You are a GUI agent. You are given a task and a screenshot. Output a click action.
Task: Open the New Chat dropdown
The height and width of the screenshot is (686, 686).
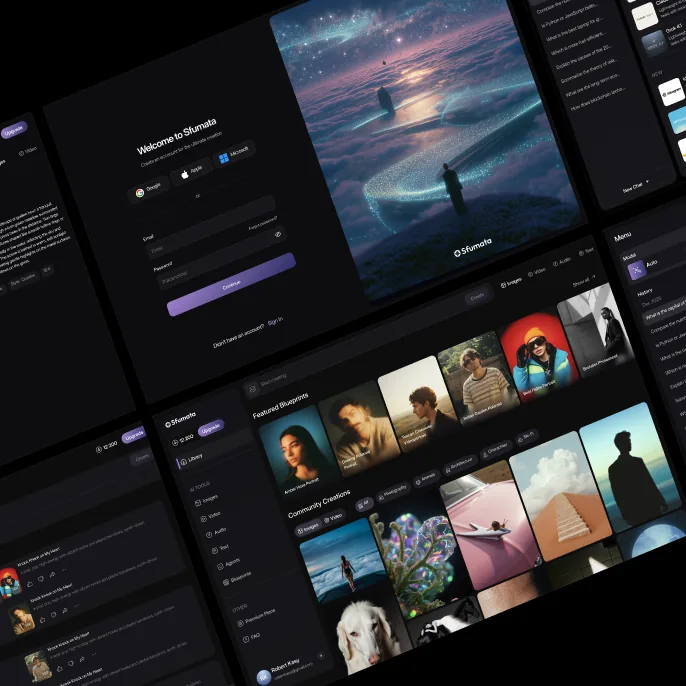click(x=635, y=186)
